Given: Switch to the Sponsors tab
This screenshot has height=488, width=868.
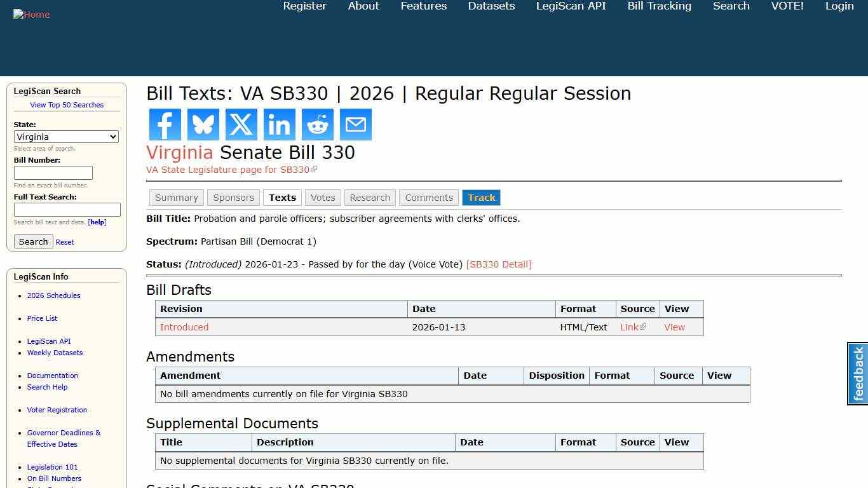Looking at the screenshot, I should click(x=233, y=198).
